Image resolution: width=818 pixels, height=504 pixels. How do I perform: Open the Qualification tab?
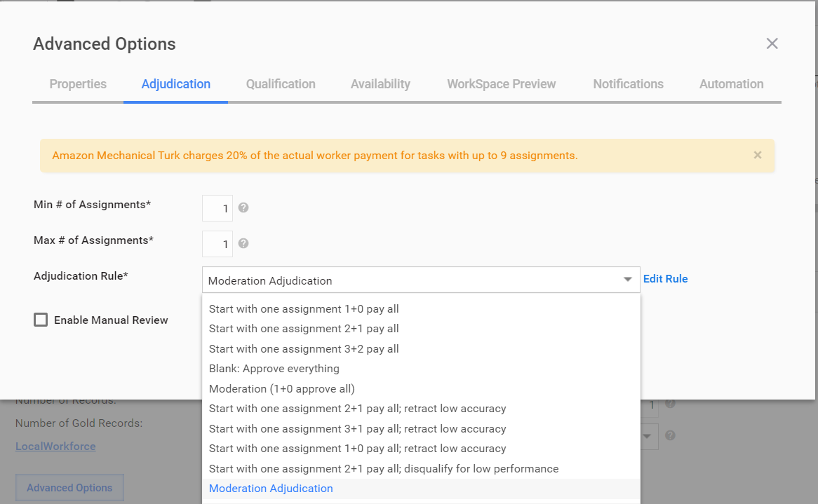click(281, 84)
